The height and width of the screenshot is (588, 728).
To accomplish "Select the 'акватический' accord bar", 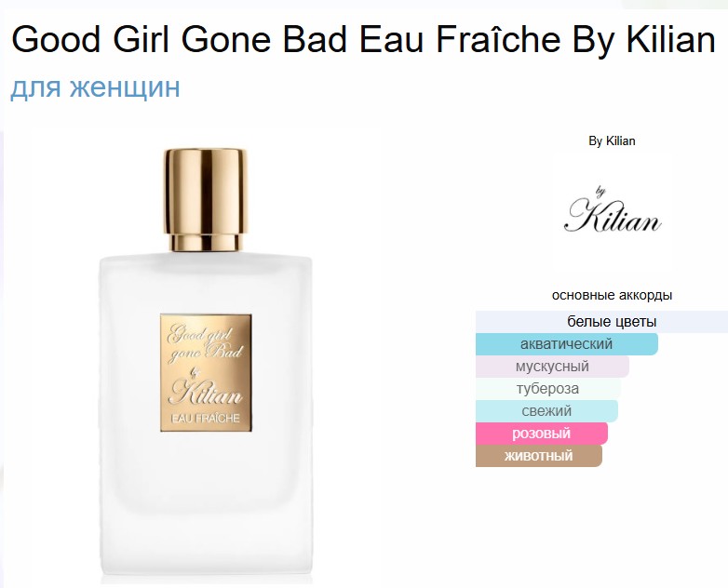I will point(567,344).
